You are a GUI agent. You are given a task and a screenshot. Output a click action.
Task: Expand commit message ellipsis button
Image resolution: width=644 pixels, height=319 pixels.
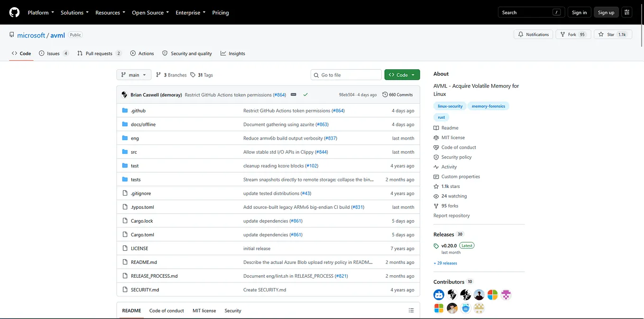coord(294,95)
